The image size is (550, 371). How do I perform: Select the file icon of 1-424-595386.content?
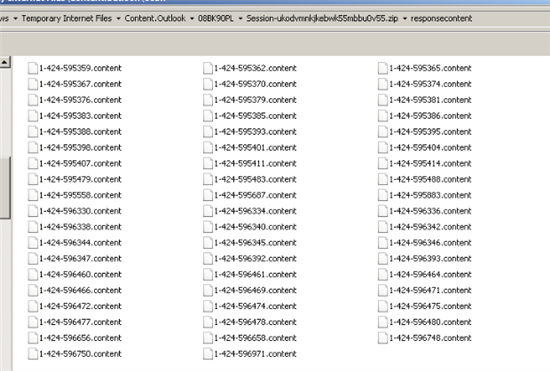pos(383,116)
